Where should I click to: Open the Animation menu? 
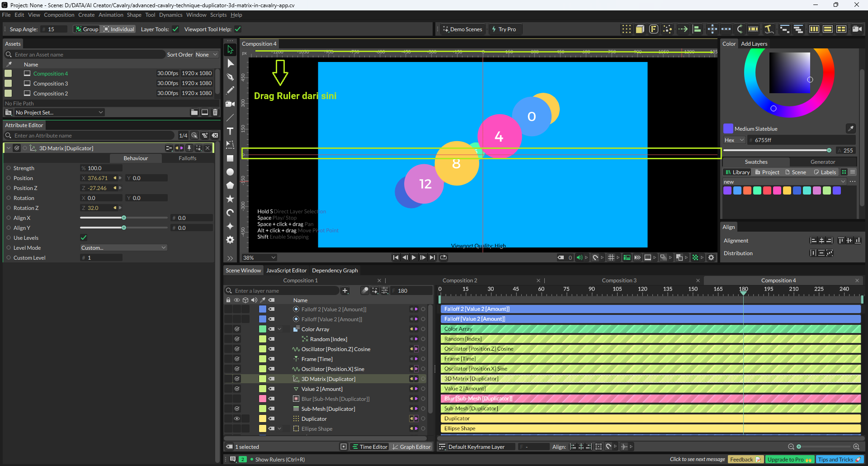(111, 15)
